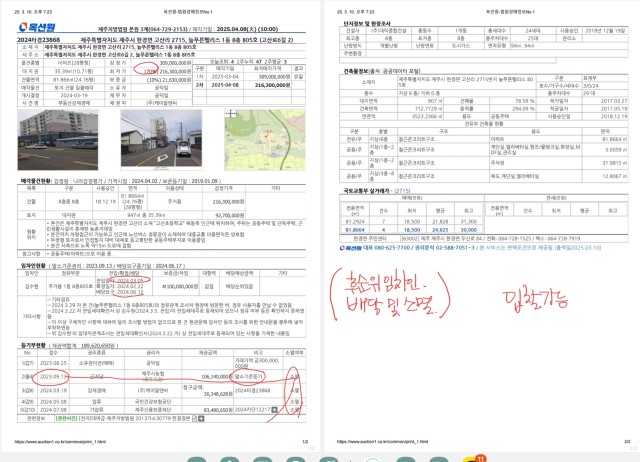Click the 24,625 average price value
The width and height of the screenshot is (640, 462).
click(440, 230)
